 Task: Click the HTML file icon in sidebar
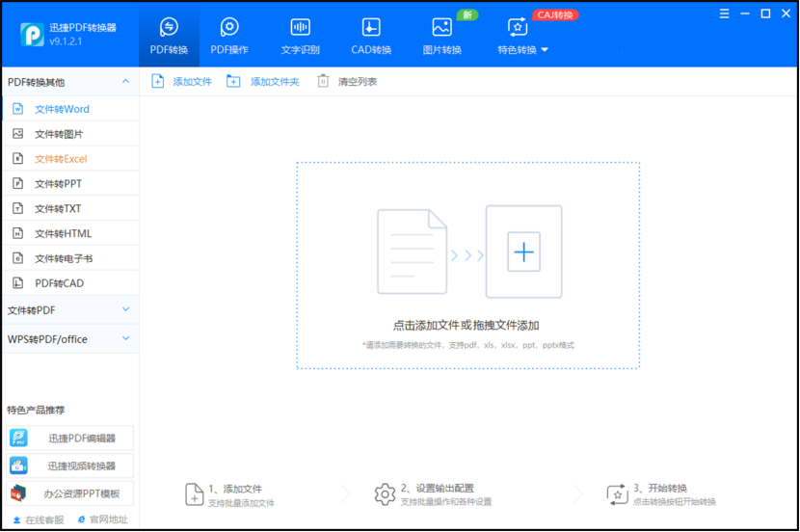pos(18,233)
